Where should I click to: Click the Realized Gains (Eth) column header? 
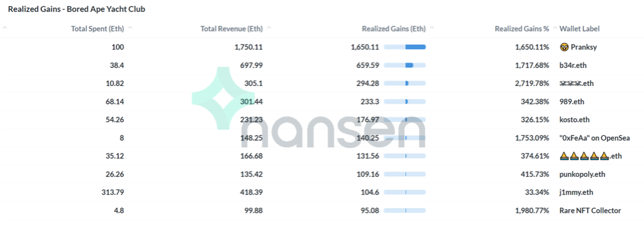pyautogui.click(x=394, y=29)
